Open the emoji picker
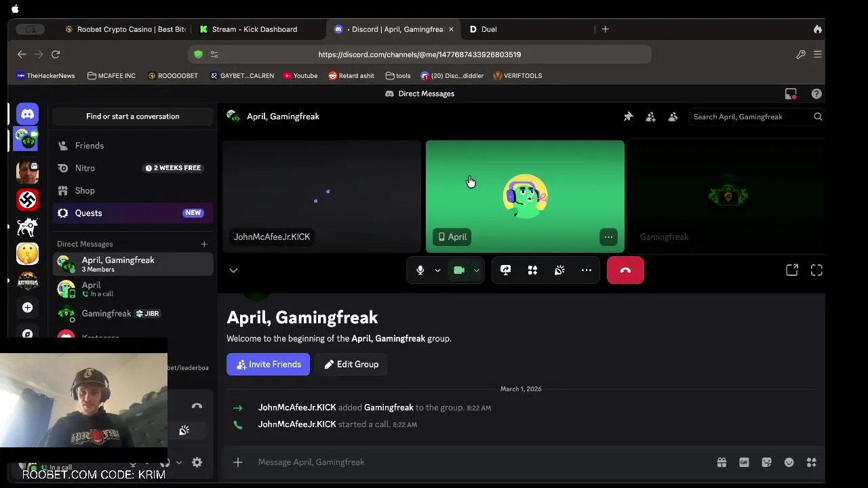 789,462
